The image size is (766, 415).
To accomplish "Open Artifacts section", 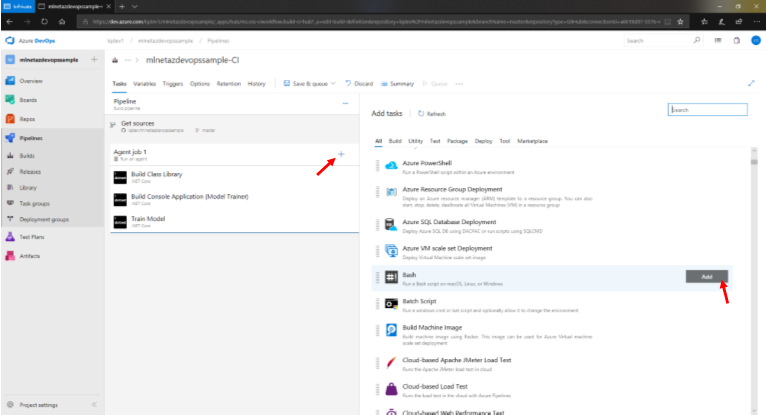I will click(29, 256).
